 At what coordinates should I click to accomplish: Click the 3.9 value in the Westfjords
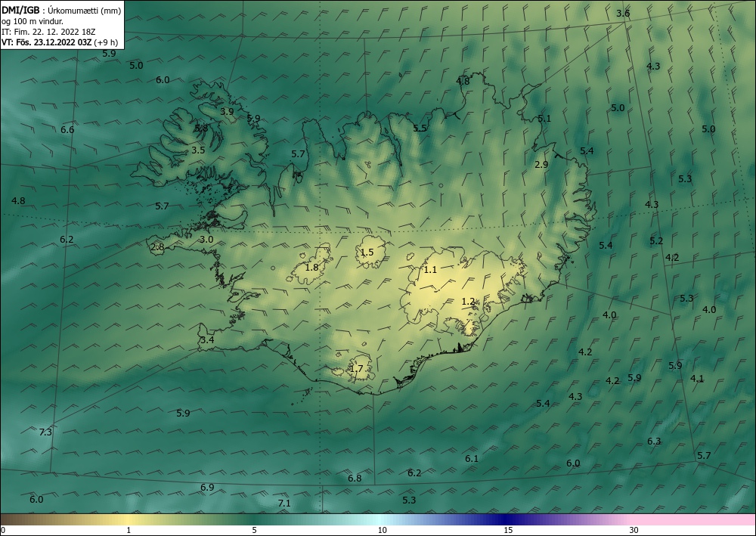[x=227, y=111]
